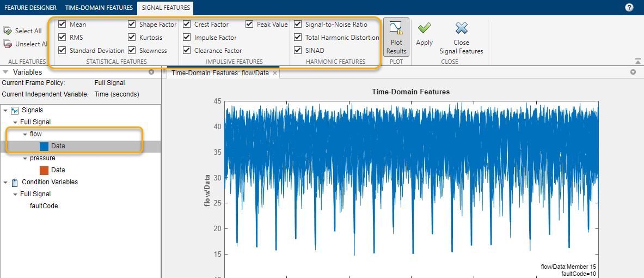Open the Time-Domain Features ribbon tab

(x=99, y=8)
